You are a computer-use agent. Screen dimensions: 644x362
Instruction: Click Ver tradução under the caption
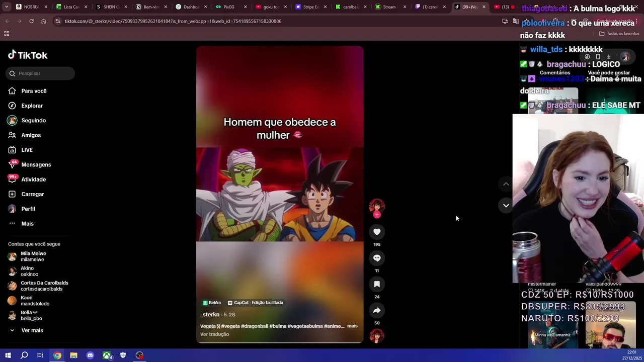point(214,334)
